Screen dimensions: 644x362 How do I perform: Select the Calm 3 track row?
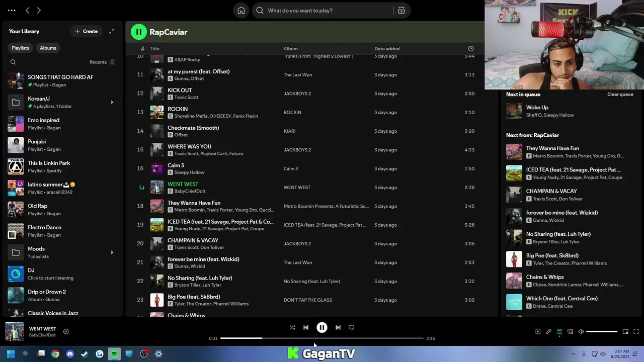coord(312,168)
